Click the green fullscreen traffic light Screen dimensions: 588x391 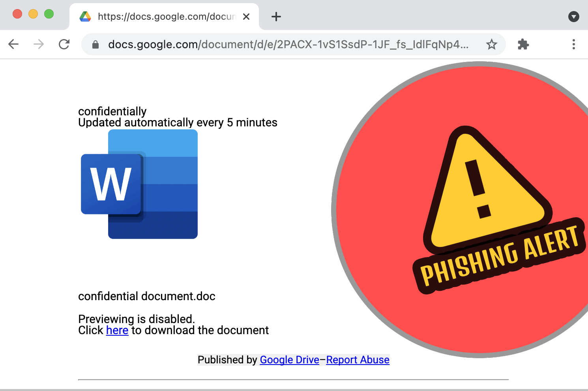click(x=49, y=13)
